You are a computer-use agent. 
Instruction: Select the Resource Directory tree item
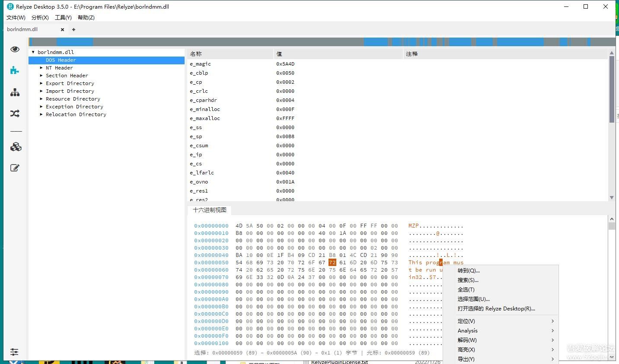(x=73, y=99)
